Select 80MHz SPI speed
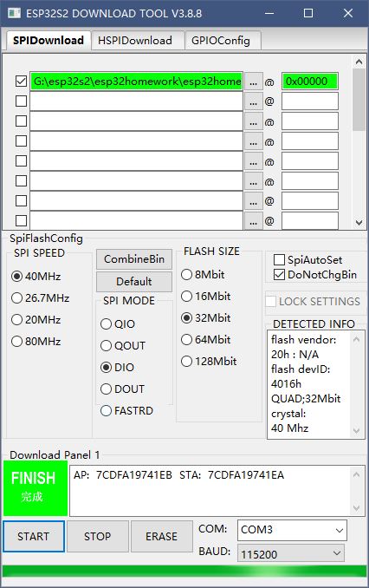The width and height of the screenshot is (369, 588). [36, 342]
